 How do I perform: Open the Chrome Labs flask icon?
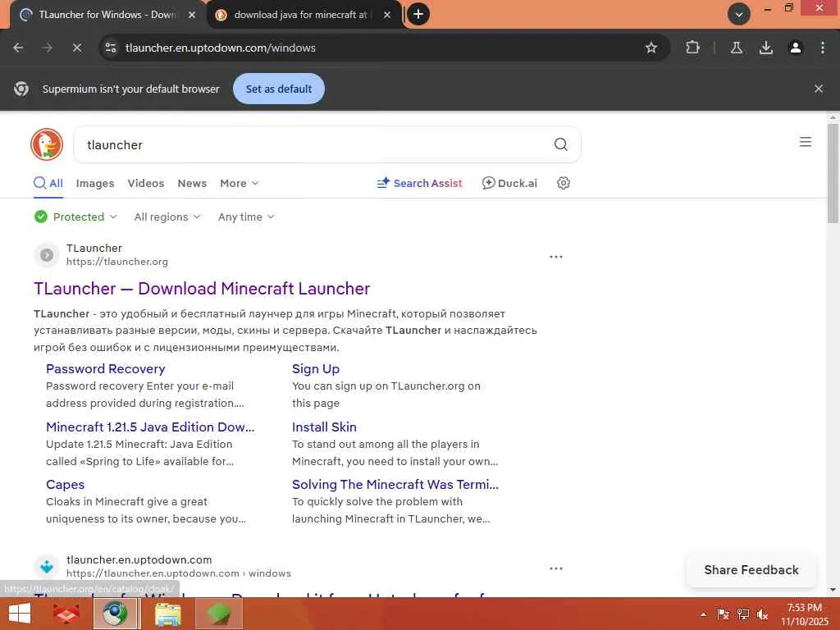pyautogui.click(x=737, y=48)
